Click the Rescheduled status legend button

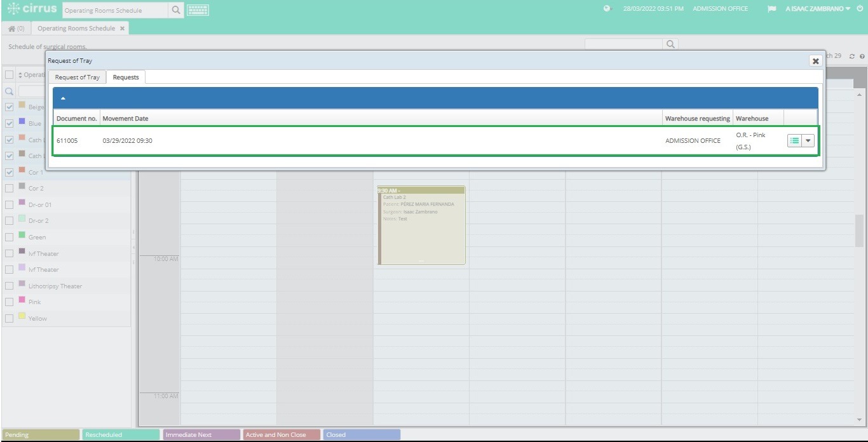[121, 435]
